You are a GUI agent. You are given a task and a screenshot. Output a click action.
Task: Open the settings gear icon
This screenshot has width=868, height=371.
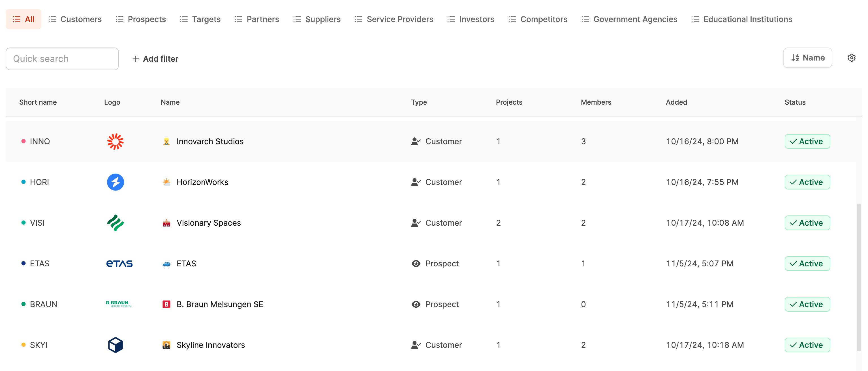pyautogui.click(x=851, y=58)
